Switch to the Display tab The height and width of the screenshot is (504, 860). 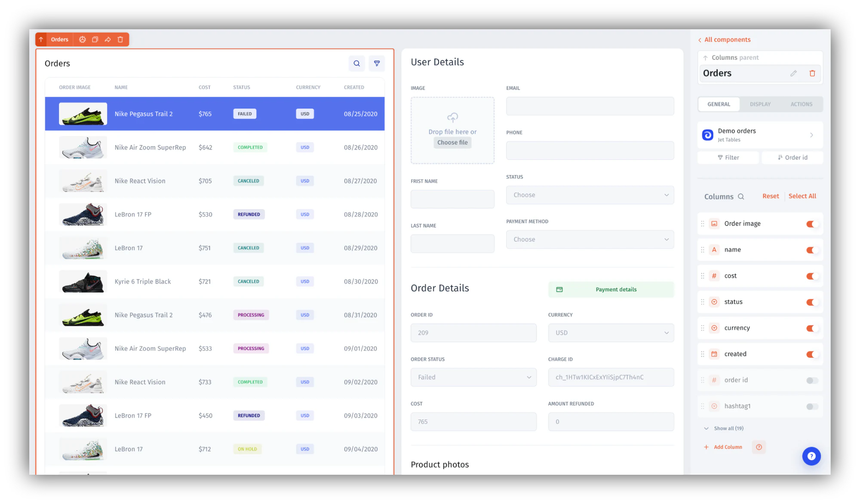(x=760, y=104)
